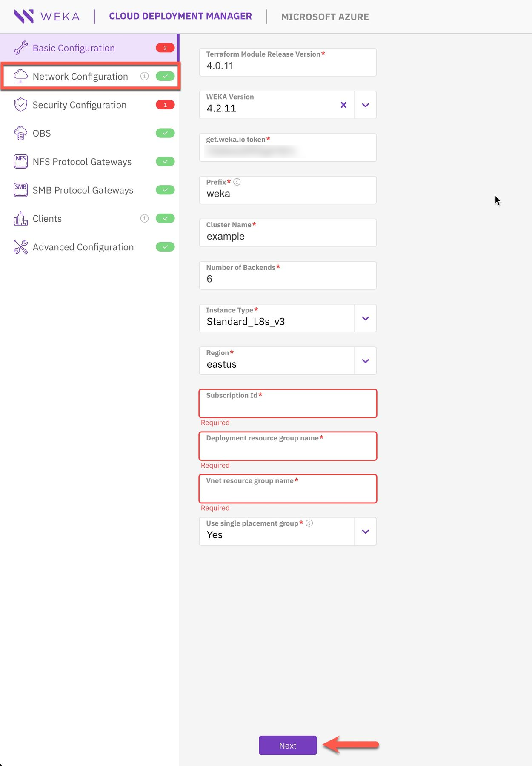Screen dimensions: 532x766
Task: Click info icon beside Network Configuration
Action: click(x=145, y=76)
